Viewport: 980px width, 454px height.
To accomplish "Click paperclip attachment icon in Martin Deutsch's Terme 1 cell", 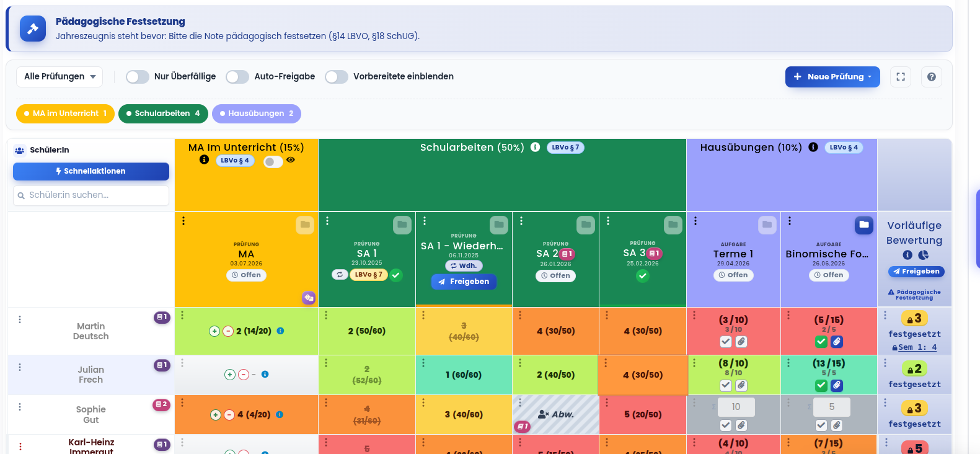I will [x=741, y=342].
